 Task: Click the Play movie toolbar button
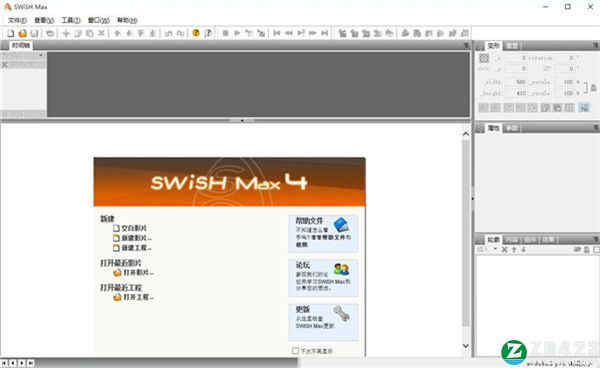pos(237,34)
